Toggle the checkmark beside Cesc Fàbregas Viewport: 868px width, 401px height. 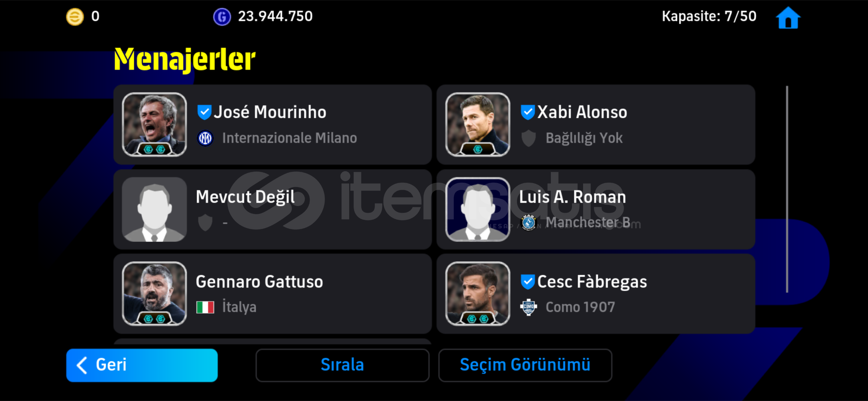[527, 282]
